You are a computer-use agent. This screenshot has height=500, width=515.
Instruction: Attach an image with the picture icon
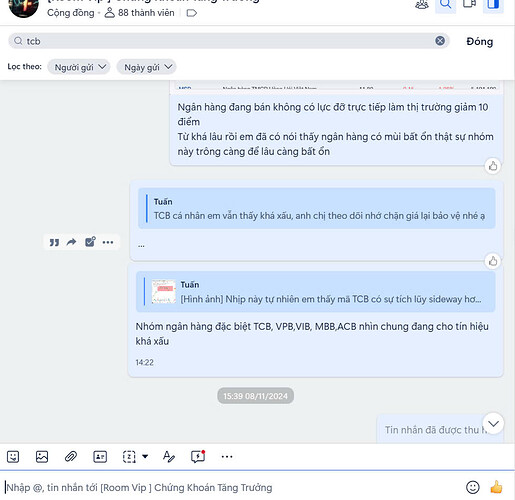42,457
